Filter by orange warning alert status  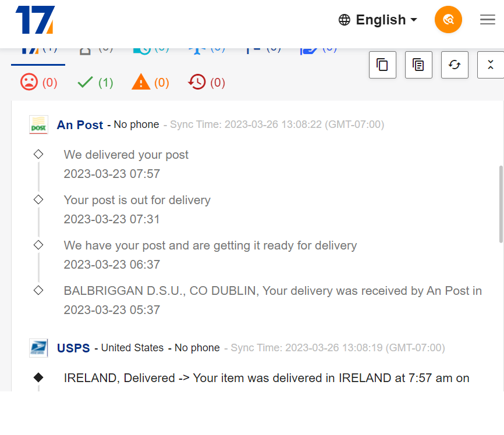click(x=150, y=82)
